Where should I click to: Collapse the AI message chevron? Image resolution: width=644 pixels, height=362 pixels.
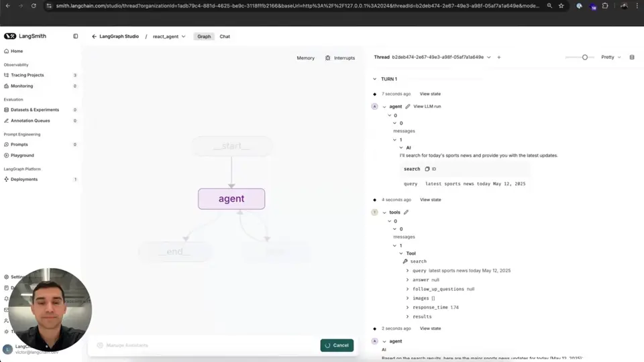coord(401,147)
